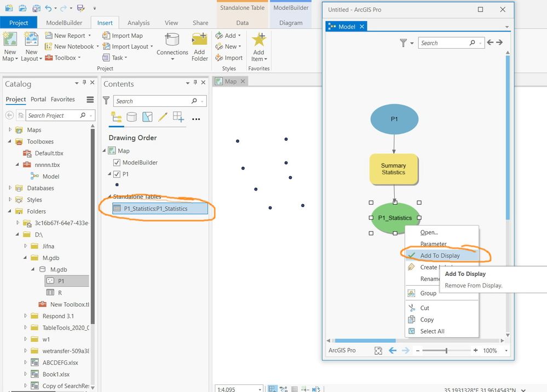547x392 pixels.
Task: Select List By Editing pencil icon
Action: (163, 117)
